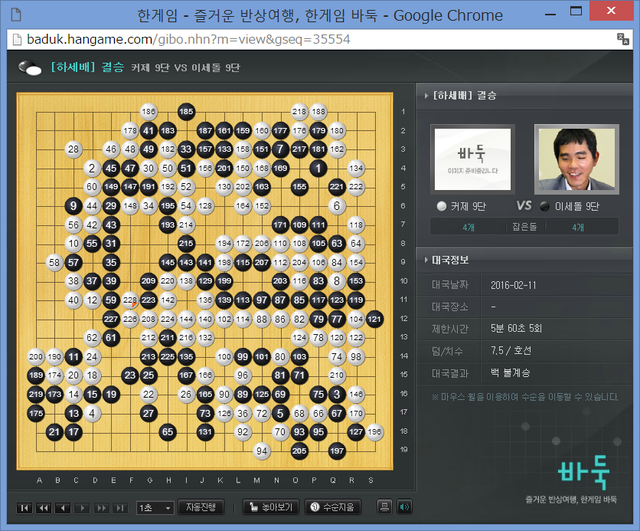This screenshot has height=531, width=640.
Task: Step back one move
Action: 62,508
